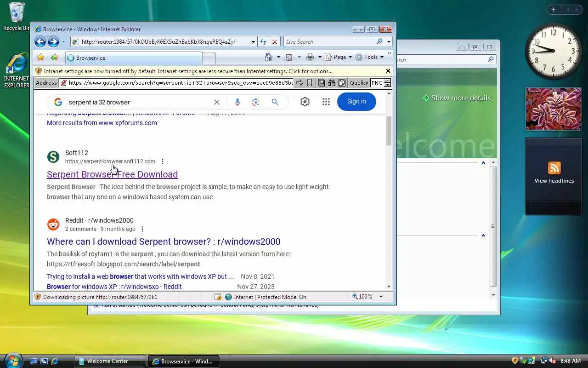The image size is (588, 368).
Task: Open a new blank tab
Action: (x=209, y=58)
